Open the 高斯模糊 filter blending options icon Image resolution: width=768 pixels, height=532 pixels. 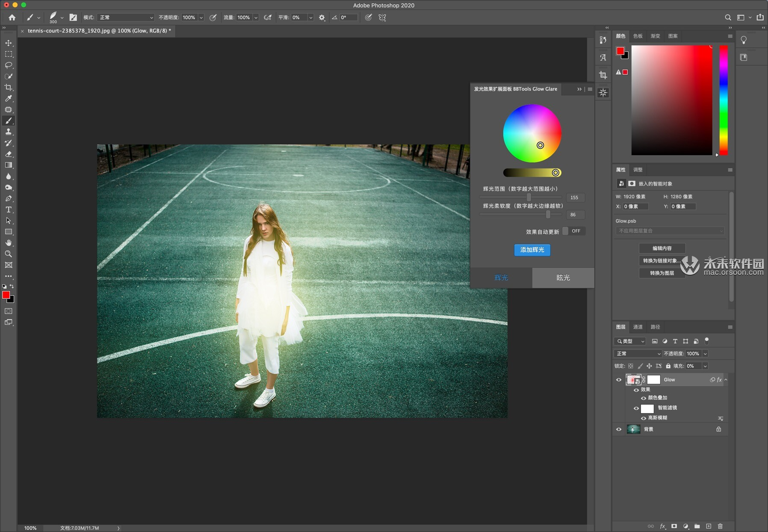[x=721, y=418]
